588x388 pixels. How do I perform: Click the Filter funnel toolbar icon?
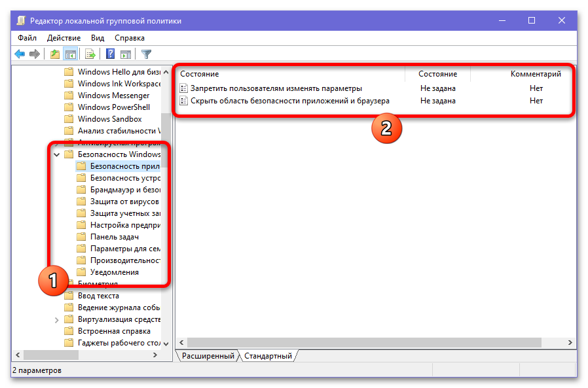pos(146,54)
